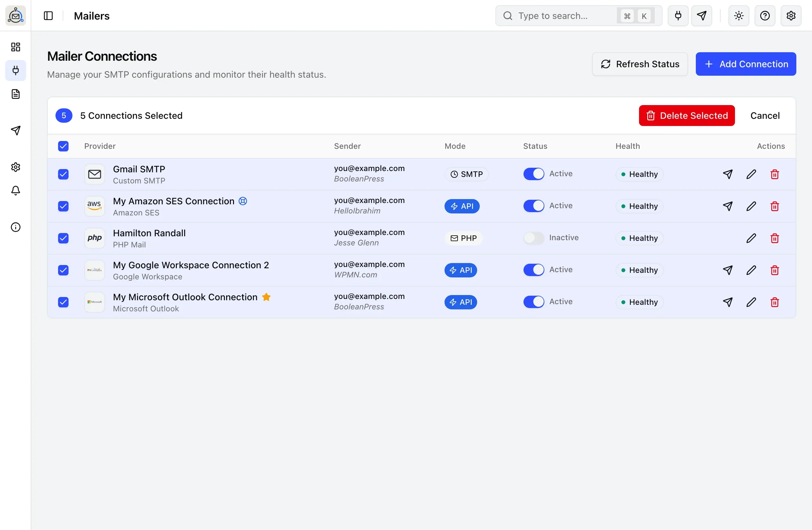Send test for Google Workspace Connection 2
This screenshot has width=812, height=530.
click(x=727, y=270)
